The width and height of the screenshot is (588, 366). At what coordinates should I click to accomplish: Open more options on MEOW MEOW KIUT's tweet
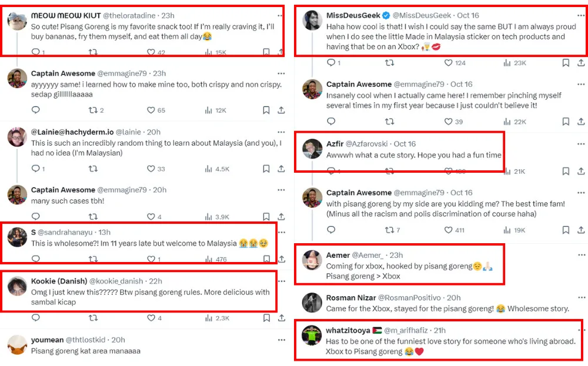pos(281,16)
